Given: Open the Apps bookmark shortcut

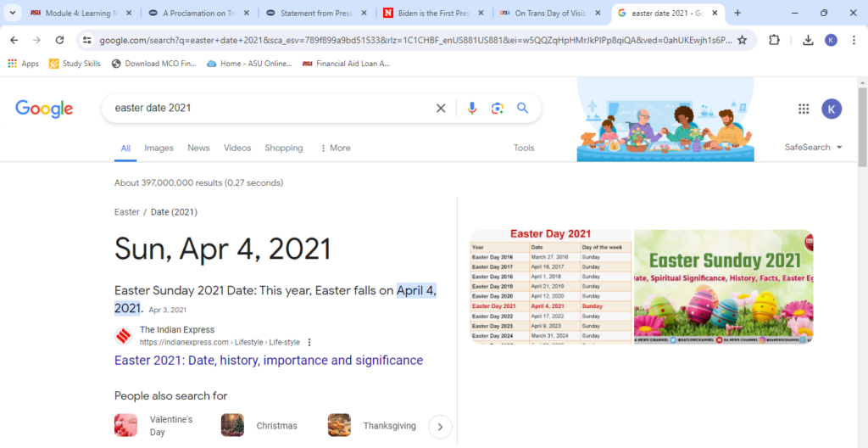Looking at the screenshot, I should coord(23,63).
